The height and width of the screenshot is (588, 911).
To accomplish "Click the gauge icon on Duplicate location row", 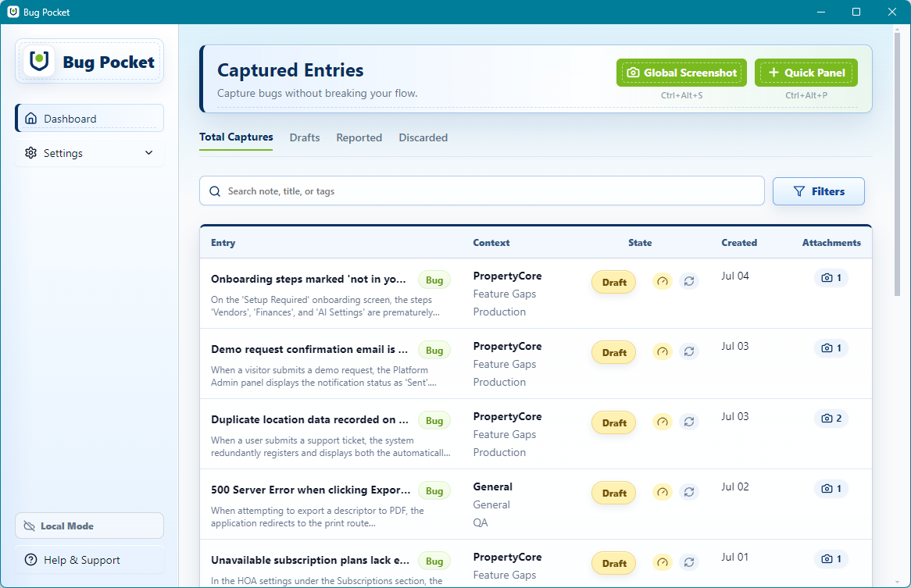I will (663, 422).
